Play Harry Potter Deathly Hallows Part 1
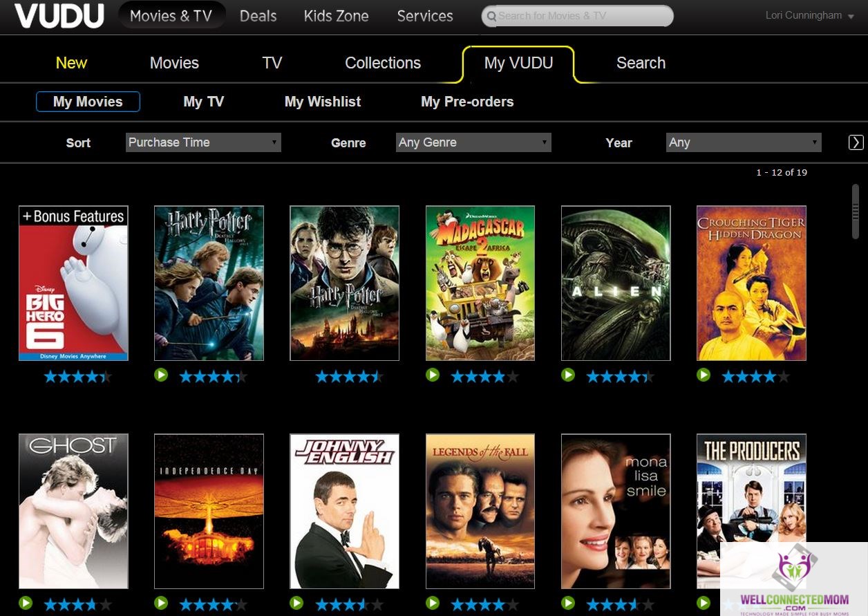The image size is (868, 616). click(x=161, y=375)
